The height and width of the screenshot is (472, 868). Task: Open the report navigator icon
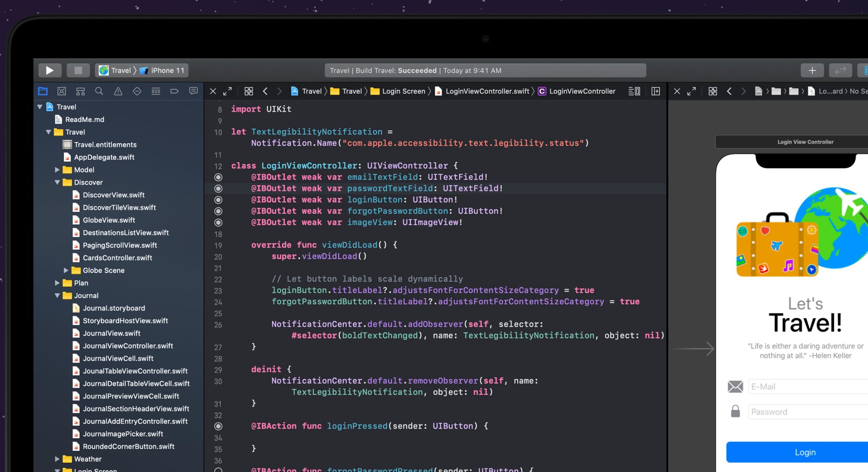coord(193,91)
